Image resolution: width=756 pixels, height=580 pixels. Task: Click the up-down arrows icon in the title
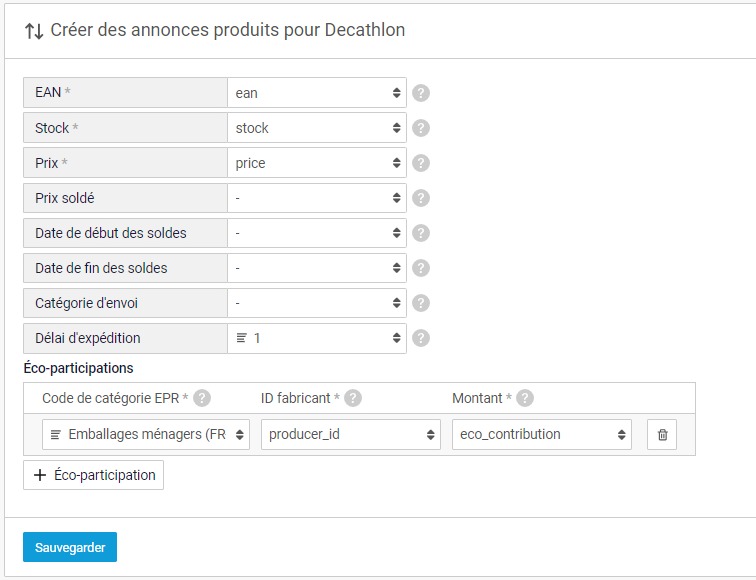(x=34, y=31)
